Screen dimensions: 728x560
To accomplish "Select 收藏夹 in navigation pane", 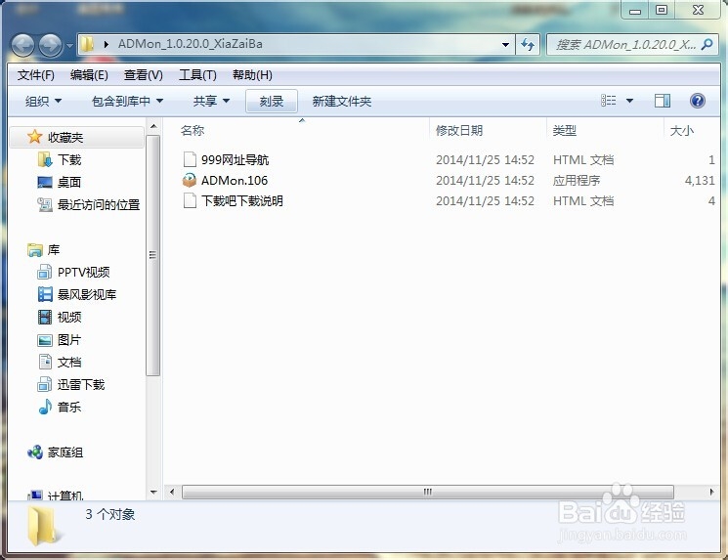I will 65,138.
